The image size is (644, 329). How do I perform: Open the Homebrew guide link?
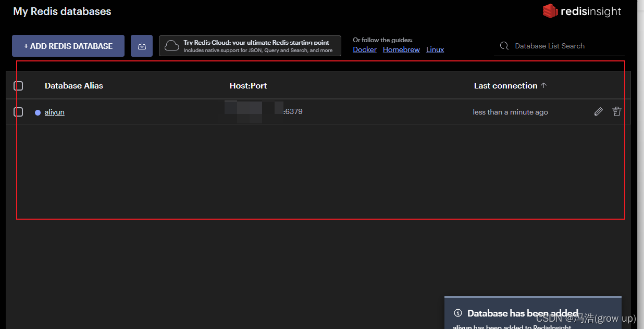pyautogui.click(x=401, y=49)
